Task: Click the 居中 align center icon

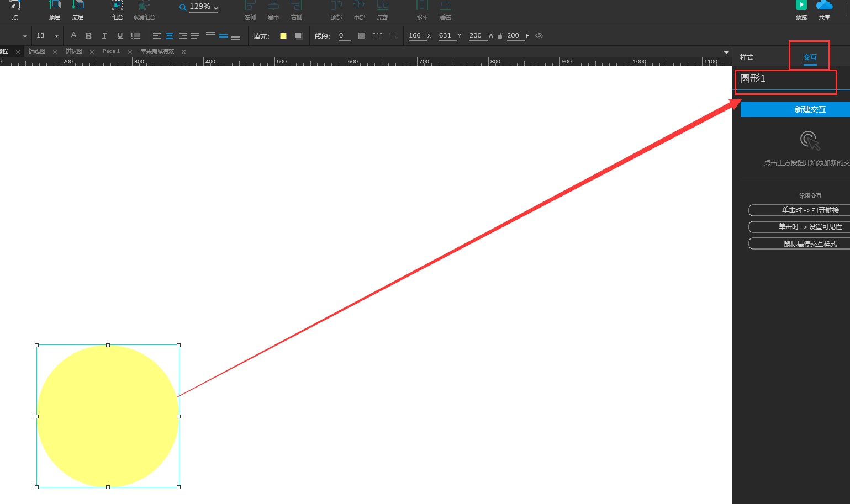Action: click(273, 5)
